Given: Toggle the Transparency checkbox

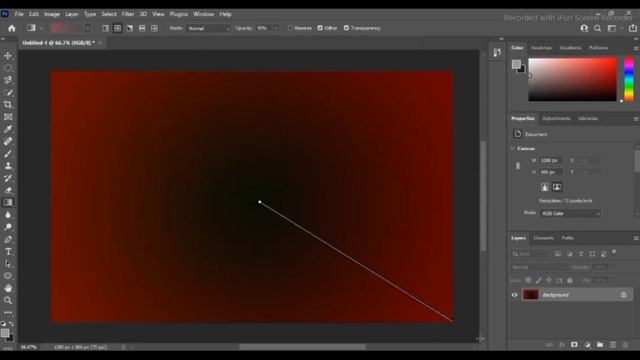Looking at the screenshot, I should point(347,28).
